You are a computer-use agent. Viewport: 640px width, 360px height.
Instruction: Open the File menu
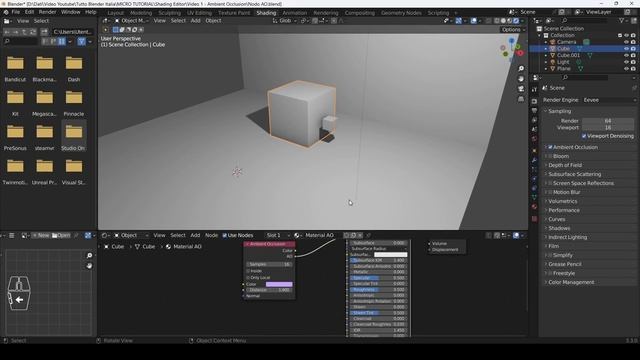point(16,12)
